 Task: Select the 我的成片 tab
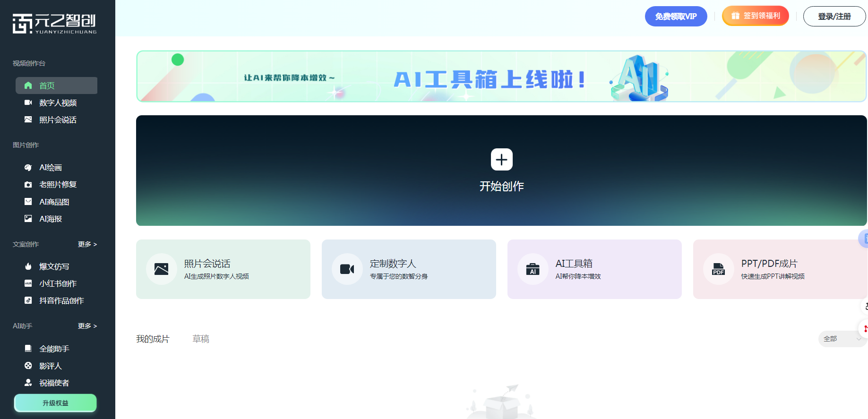153,339
